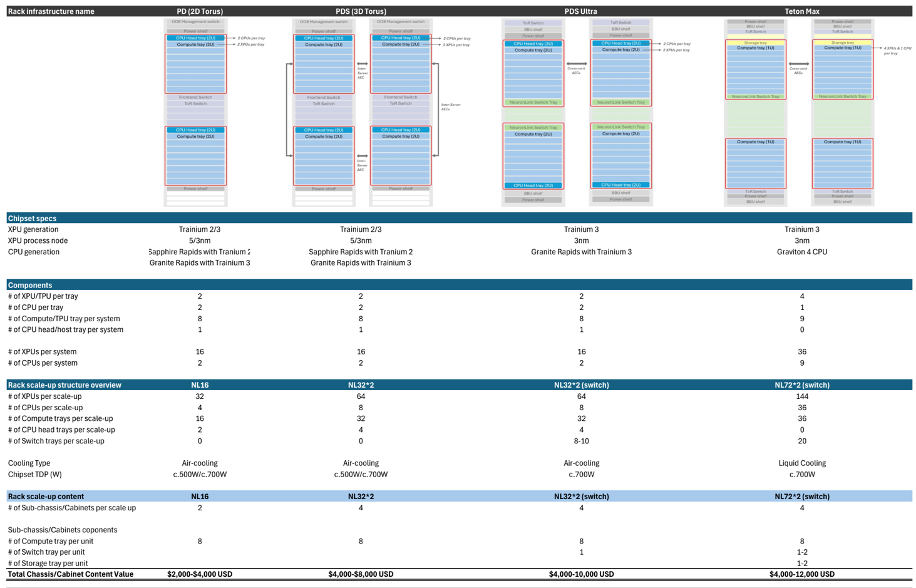Click "c.500W/c.700W" in the PD (2D Torus) column

coord(200,475)
